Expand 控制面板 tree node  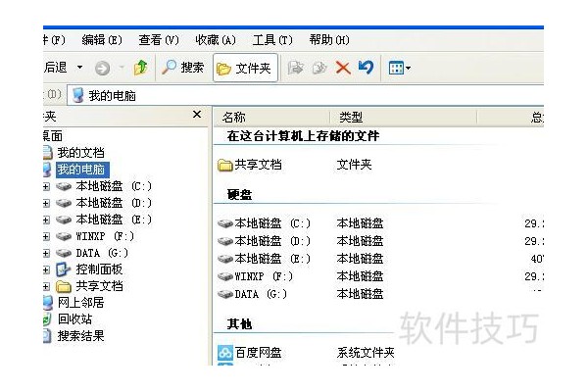[x=46, y=269]
